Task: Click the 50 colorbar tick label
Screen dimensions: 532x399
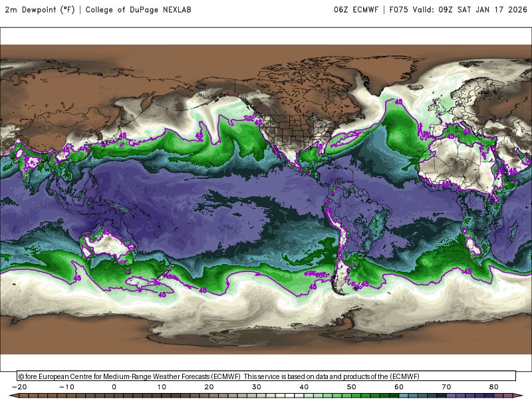Action: (352, 387)
